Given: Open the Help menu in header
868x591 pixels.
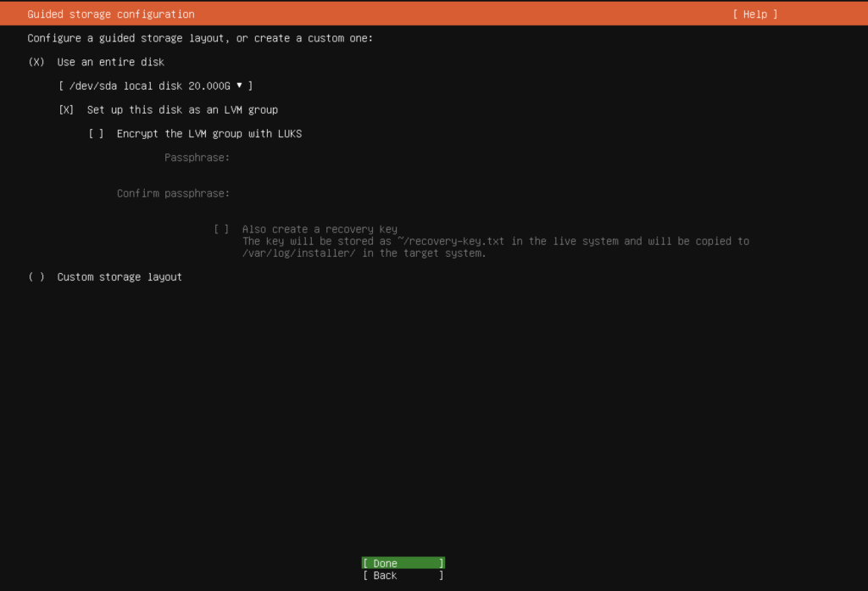Looking at the screenshot, I should 754,14.
